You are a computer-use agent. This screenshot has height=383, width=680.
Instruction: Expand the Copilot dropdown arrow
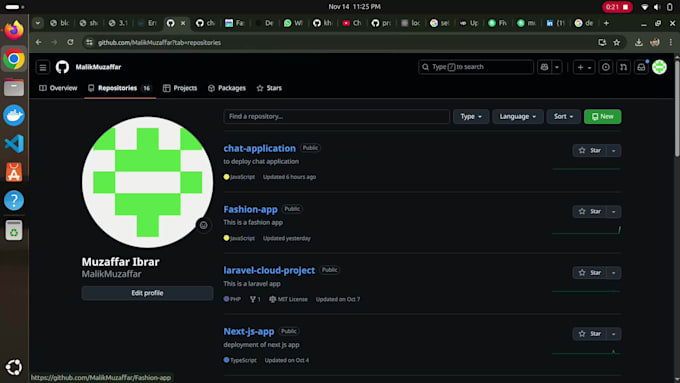coord(557,67)
